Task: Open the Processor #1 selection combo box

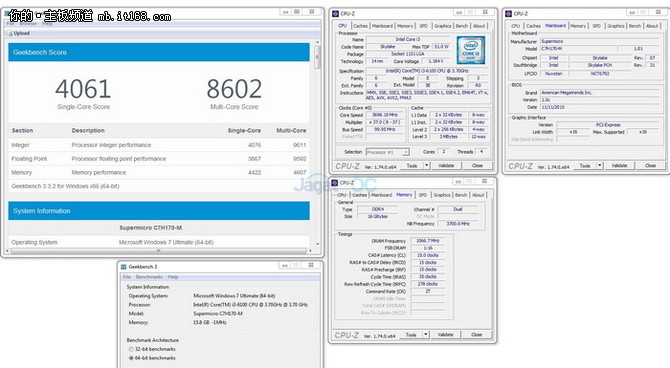Action: pos(388,152)
